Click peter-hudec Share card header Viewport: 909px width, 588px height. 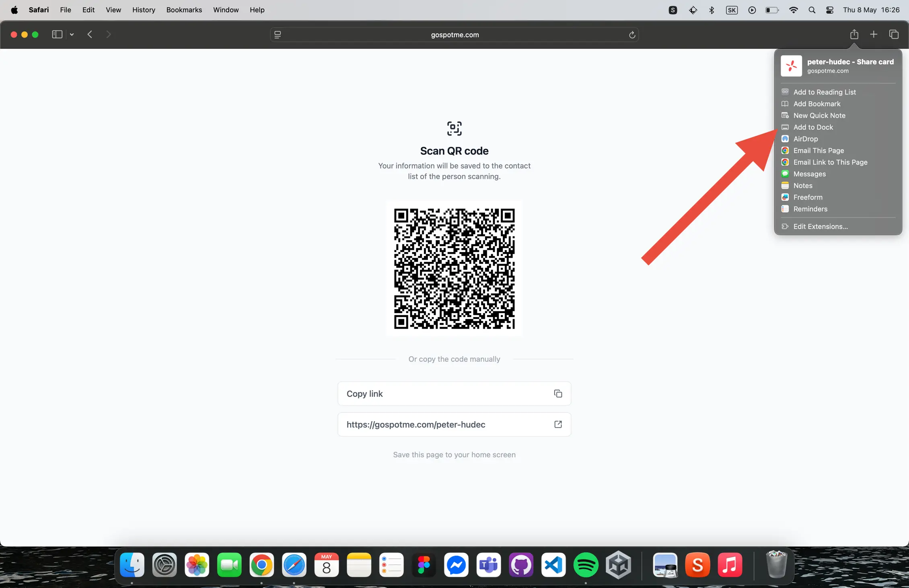(838, 66)
